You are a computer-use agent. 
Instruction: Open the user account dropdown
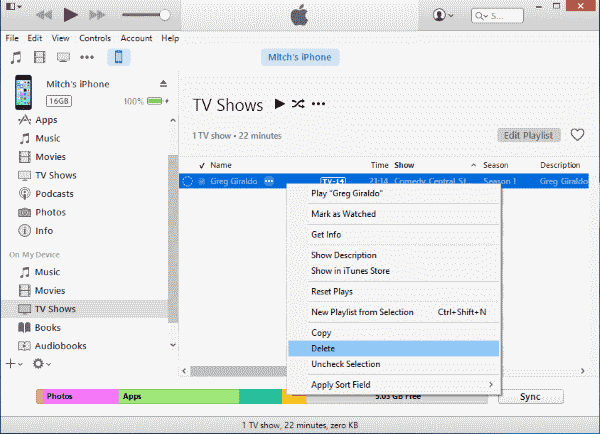[x=443, y=15]
